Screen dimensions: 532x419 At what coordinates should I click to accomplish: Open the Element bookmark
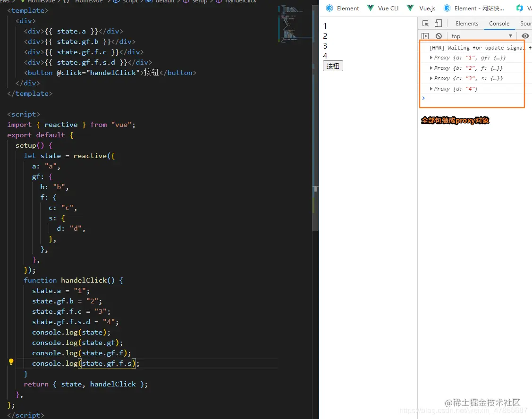pyautogui.click(x=343, y=8)
